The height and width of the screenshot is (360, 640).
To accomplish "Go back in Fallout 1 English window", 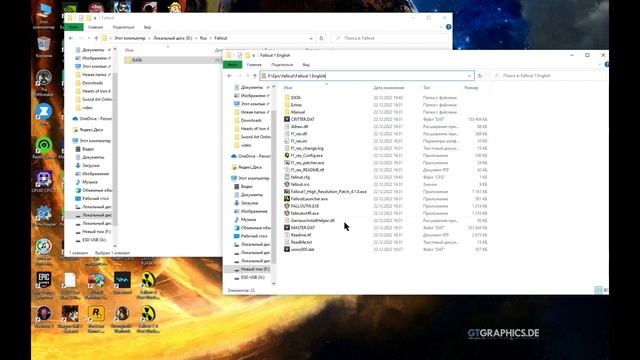I will tap(229, 76).
